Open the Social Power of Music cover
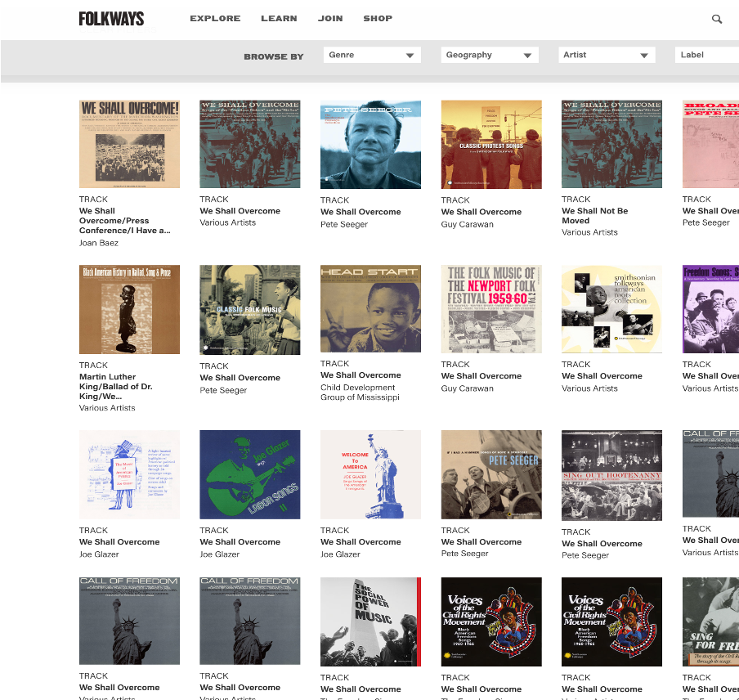Viewport: 739px width, 700px height. [x=370, y=621]
